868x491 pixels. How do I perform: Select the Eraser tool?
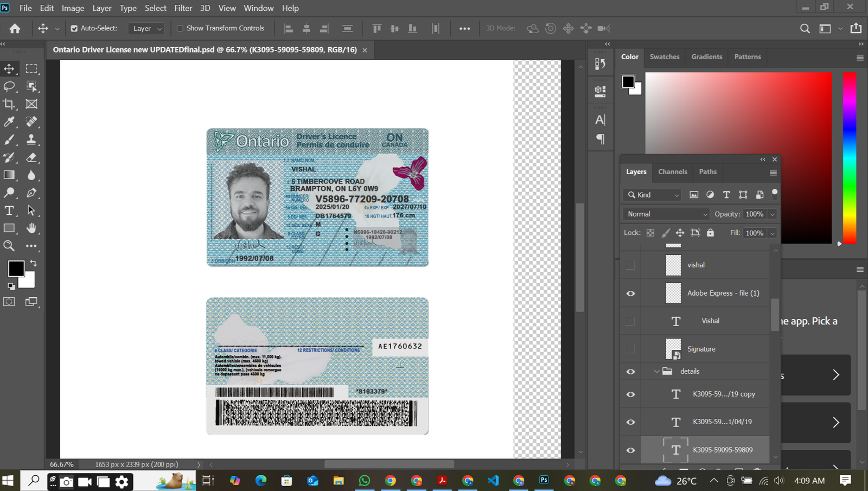click(x=31, y=157)
